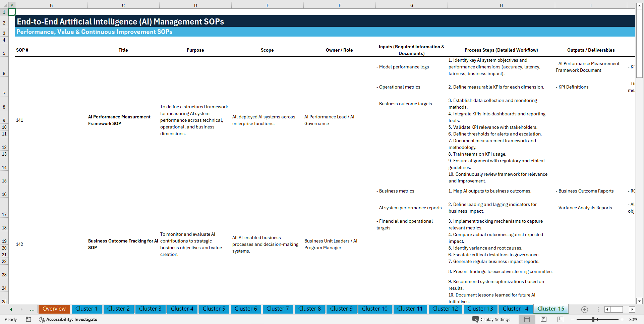This screenshot has width=644, height=324.
Task: Run the Accessibility: Investigate checker
Action: click(68, 319)
